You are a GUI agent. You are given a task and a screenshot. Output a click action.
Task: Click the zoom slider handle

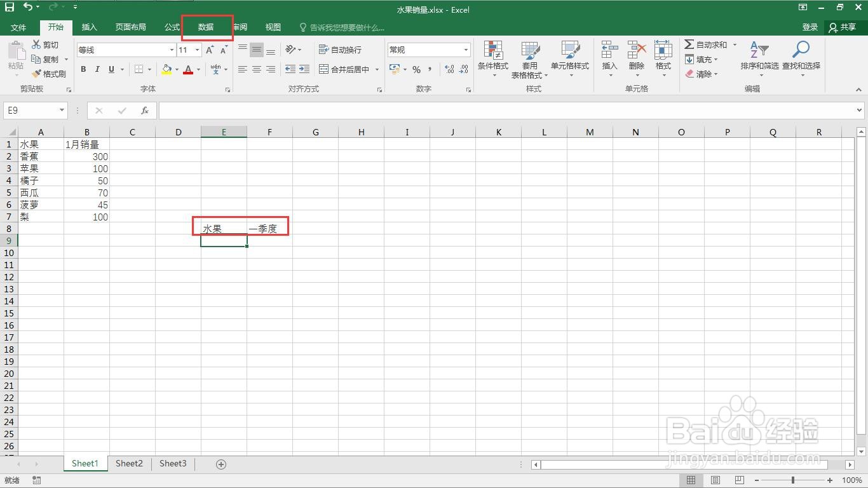click(x=793, y=480)
